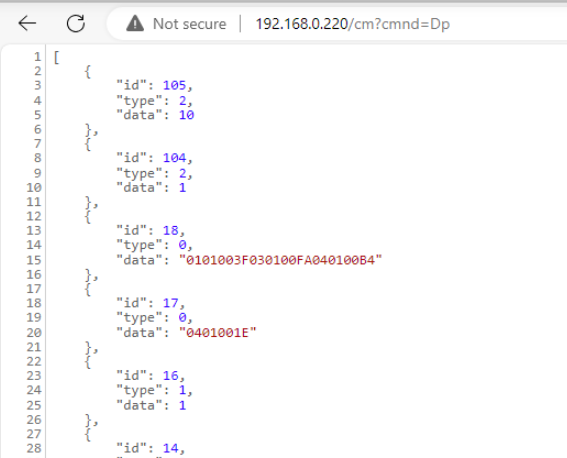Click the id value 17
The height and width of the screenshot is (458, 567).
coord(170,303)
